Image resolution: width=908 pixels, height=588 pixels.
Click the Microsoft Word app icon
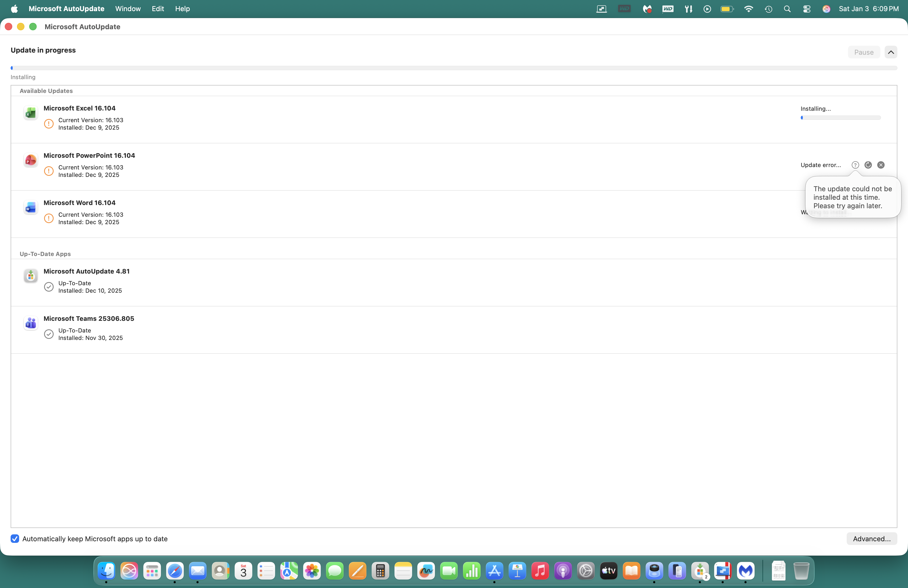(31, 208)
